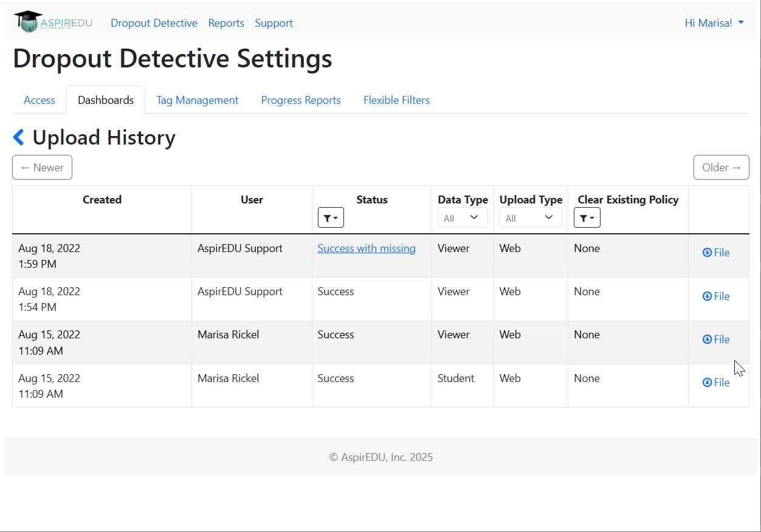The height and width of the screenshot is (532, 761).
Task: Download file for Marisa Rickel Student upload
Action: pos(716,383)
